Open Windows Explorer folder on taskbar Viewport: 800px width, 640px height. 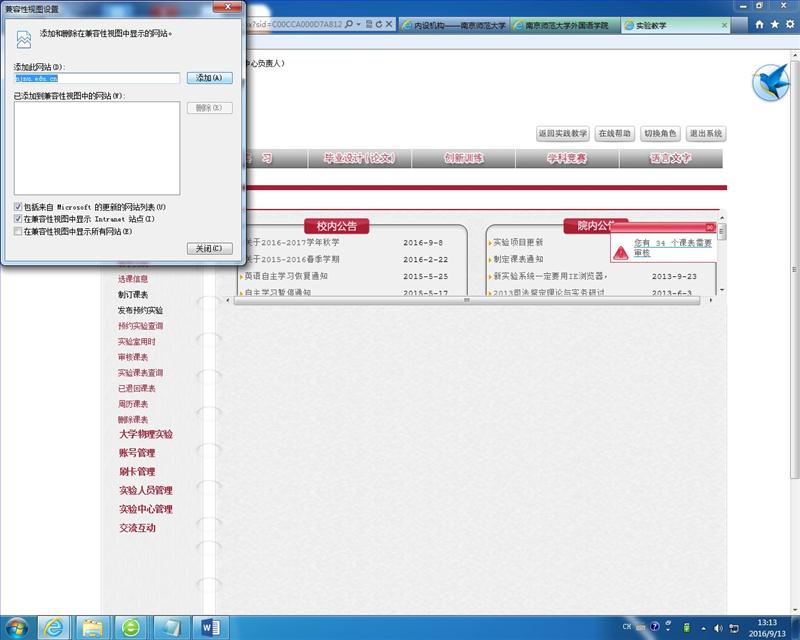(92, 626)
